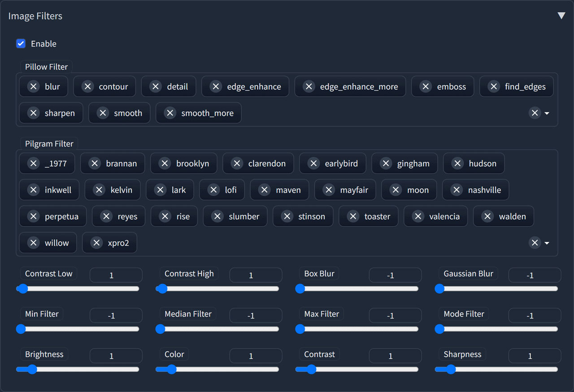
Task: Remove the smooth_more filter tag
Action: pos(170,113)
